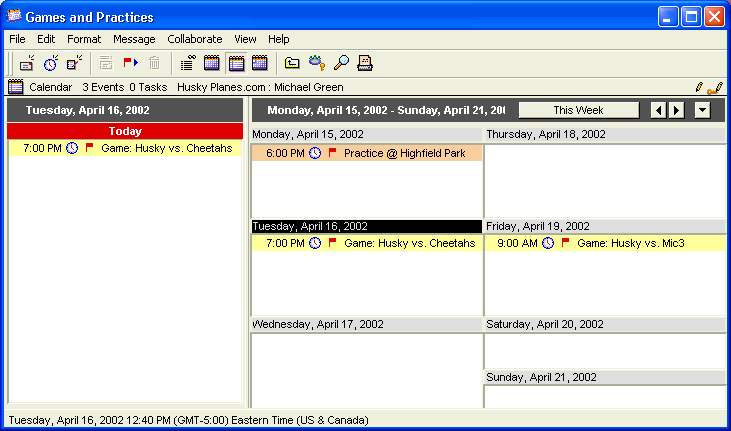731x431 pixels.
Task: Open the Format menu
Action: click(x=84, y=39)
